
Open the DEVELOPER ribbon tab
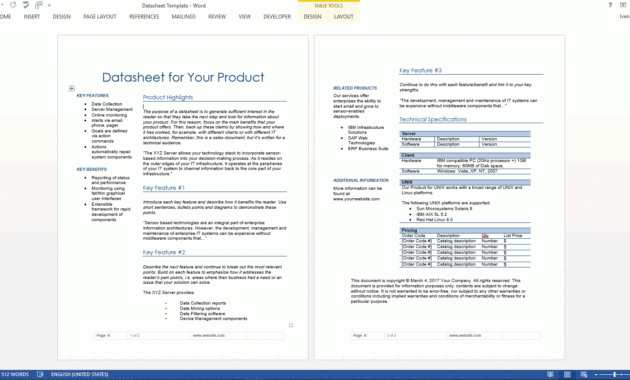277,16
